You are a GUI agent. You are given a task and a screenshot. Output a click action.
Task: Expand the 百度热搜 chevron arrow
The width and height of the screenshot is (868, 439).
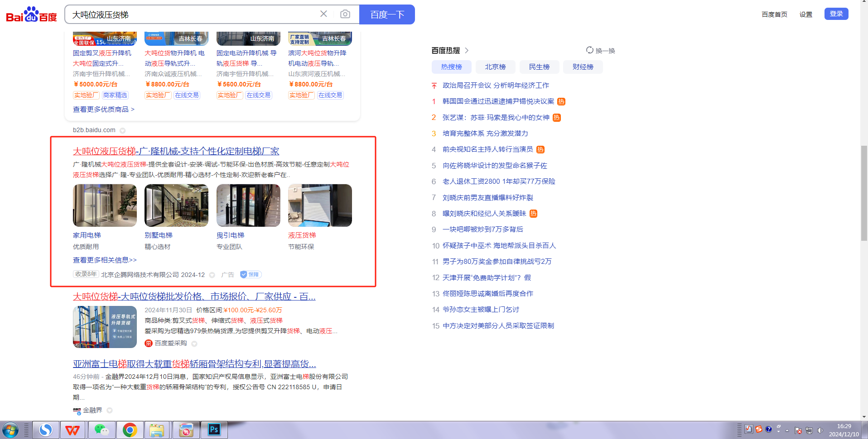(467, 50)
